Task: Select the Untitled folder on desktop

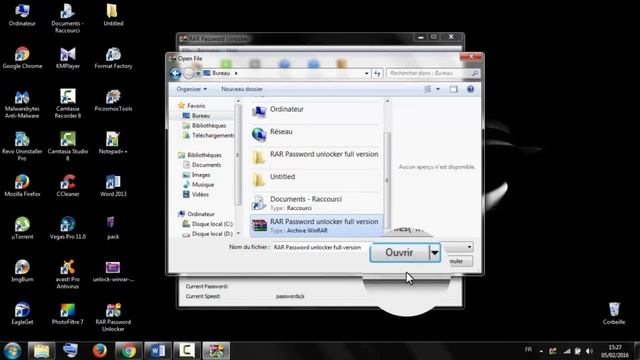Action: (113, 15)
